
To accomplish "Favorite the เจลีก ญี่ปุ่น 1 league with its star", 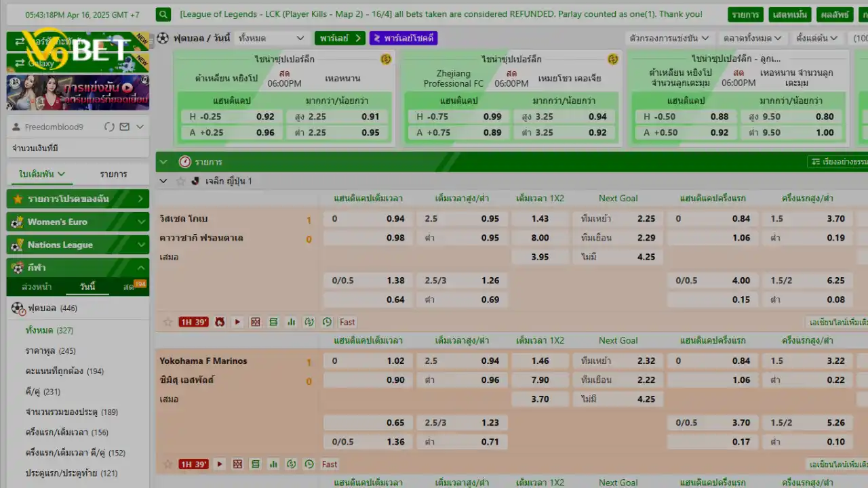I will click(180, 181).
